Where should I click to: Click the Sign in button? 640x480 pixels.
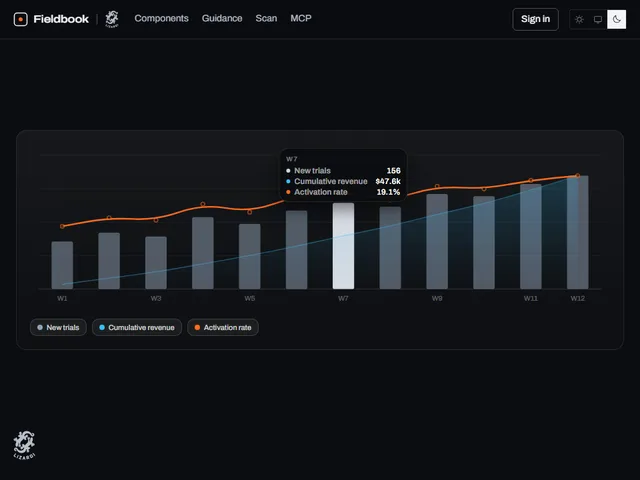(535, 19)
